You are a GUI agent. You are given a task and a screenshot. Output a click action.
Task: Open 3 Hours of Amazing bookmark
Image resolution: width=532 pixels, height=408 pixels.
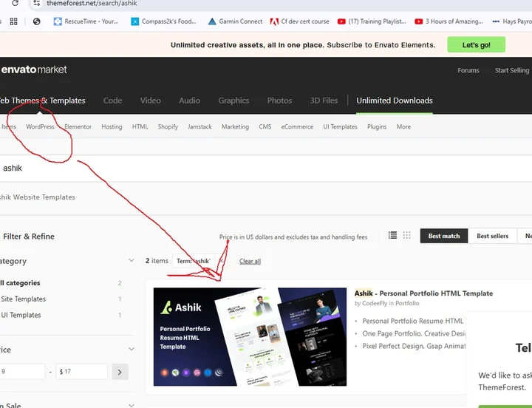pos(449,21)
